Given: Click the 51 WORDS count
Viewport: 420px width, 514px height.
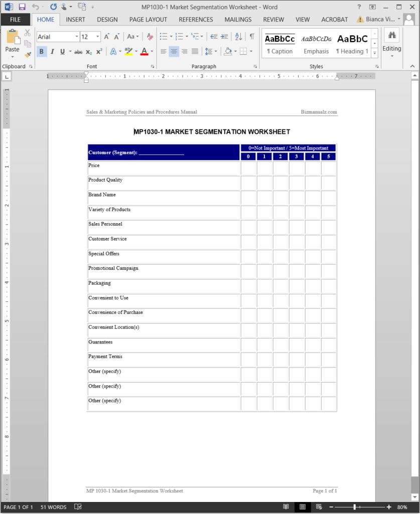Looking at the screenshot, I should [53, 507].
